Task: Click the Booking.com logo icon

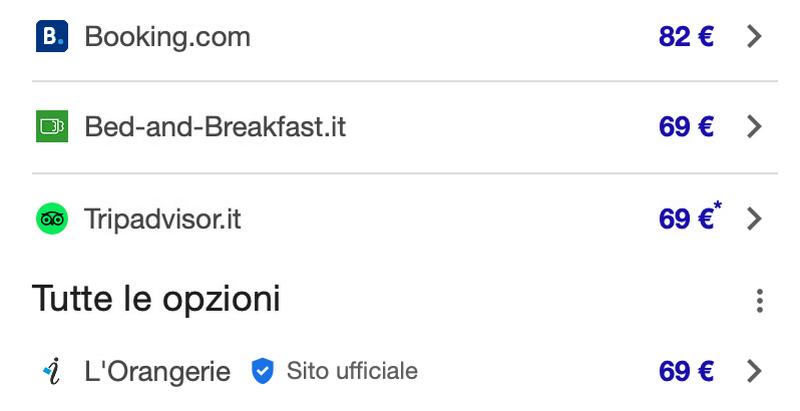Action: tap(52, 37)
